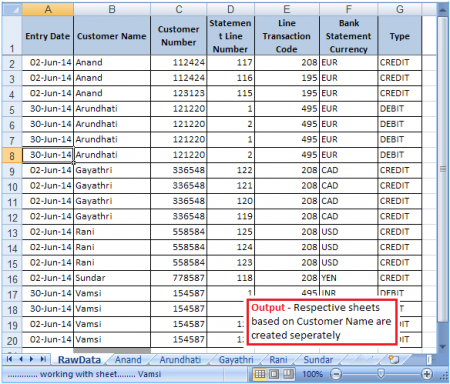Select cell C16 showing 778587
450x384 pixels.
[179, 278]
